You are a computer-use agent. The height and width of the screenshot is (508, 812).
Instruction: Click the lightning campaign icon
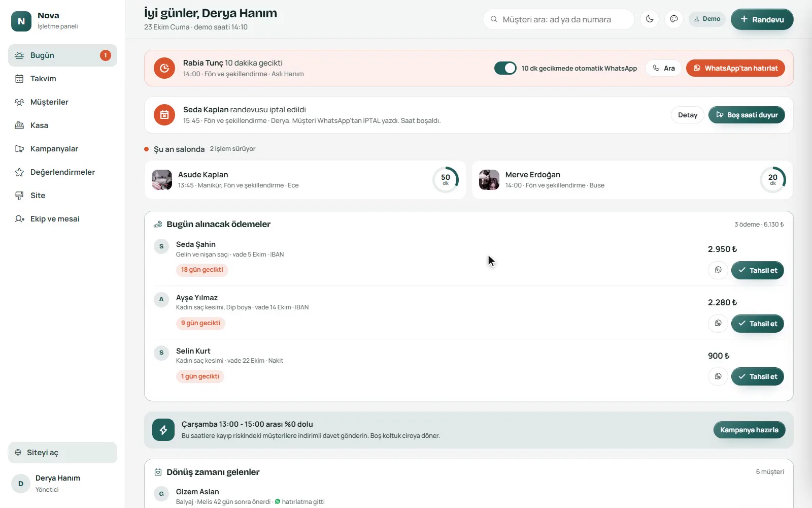163,430
